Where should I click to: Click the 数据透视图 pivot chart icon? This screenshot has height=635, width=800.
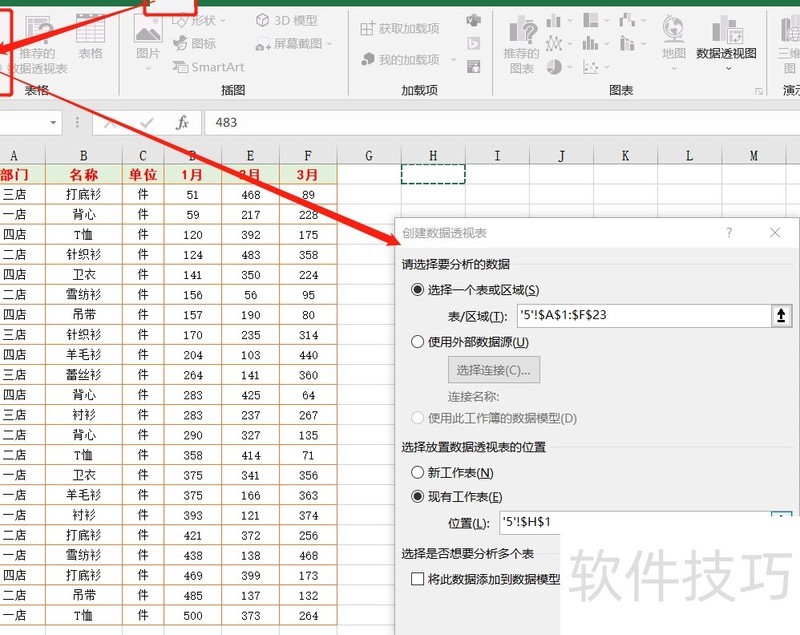point(727,40)
